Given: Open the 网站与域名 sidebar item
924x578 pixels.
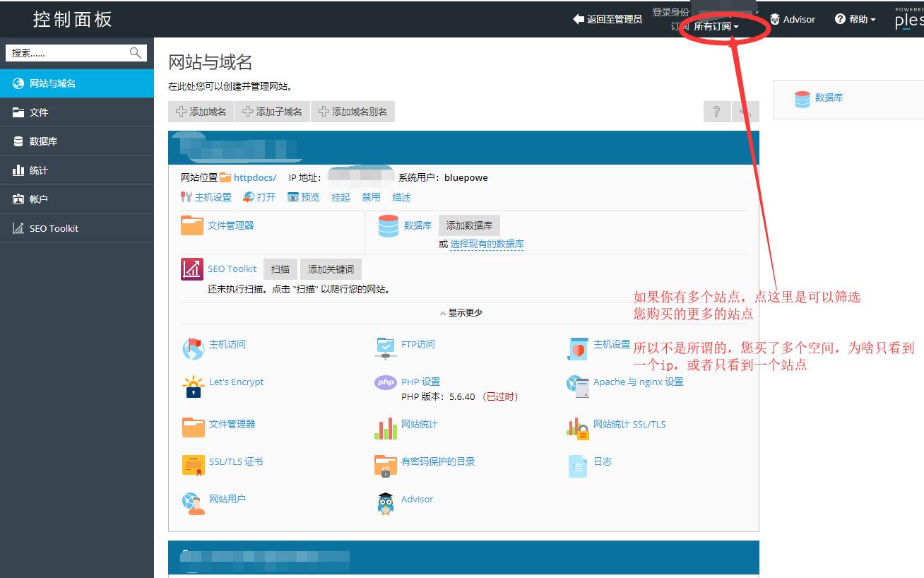Looking at the screenshot, I should 76,83.
